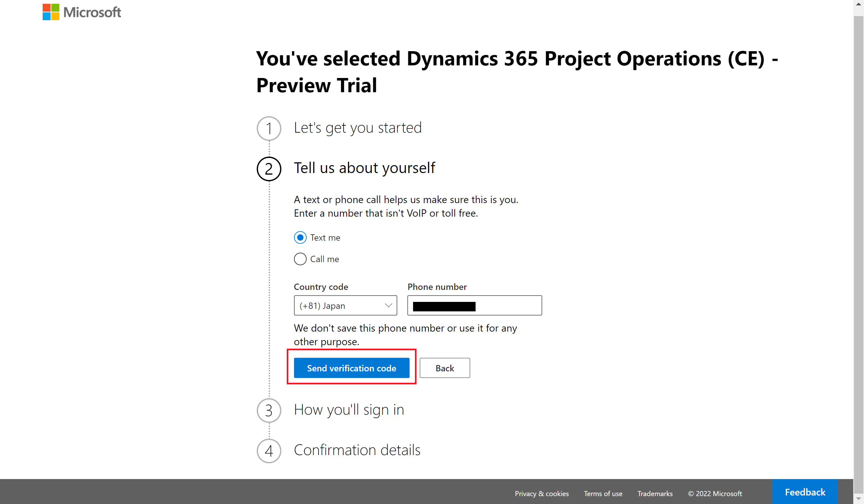This screenshot has width=864, height=504.
Task: Click "Let's get you started" heading
Action: pyautogui.click(x=357, y=128)
